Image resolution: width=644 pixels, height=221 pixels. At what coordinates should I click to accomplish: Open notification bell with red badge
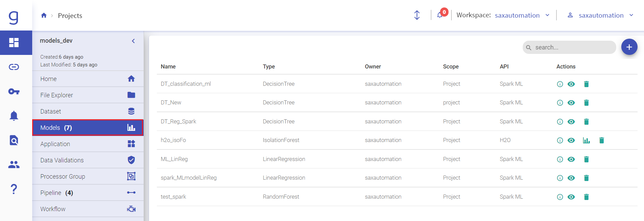pos(440,15)
